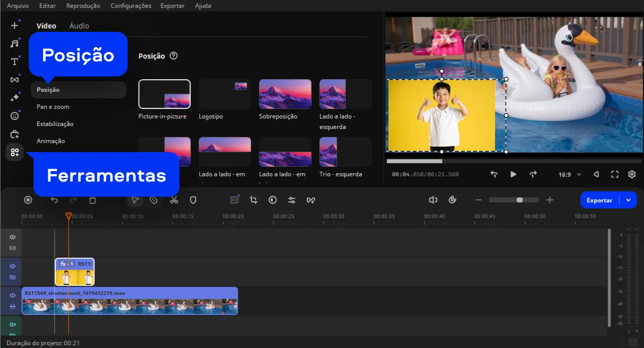Select Pan e zoom in tools list
Viewport: 644px width, 348px height.
pyautogui.click(x=53, y=107)
